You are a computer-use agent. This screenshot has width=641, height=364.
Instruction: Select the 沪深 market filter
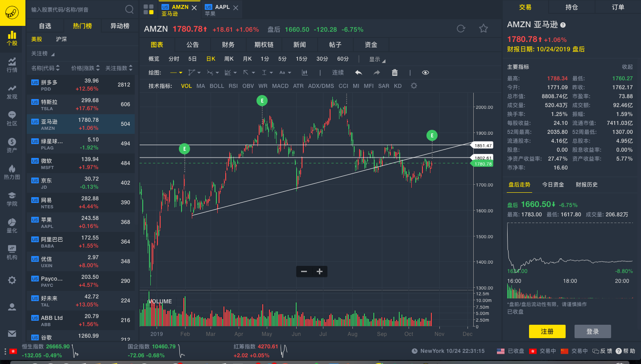[62, 39]
